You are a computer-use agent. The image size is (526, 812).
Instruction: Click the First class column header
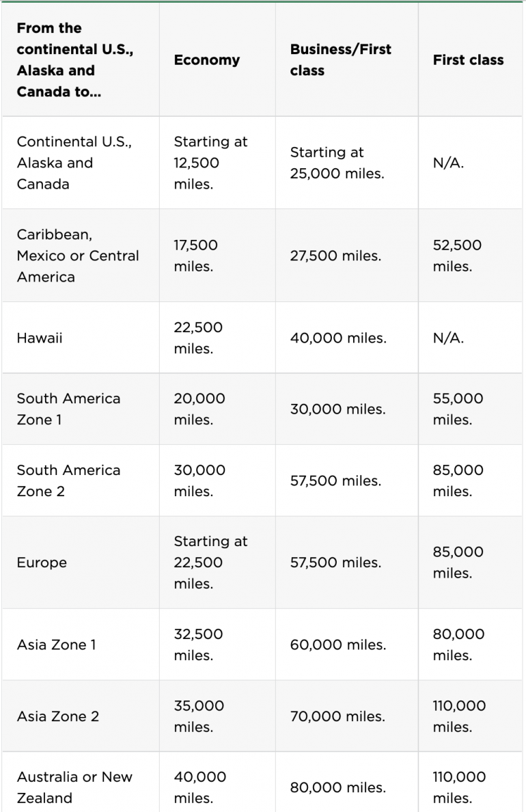[x=468, y=60]
